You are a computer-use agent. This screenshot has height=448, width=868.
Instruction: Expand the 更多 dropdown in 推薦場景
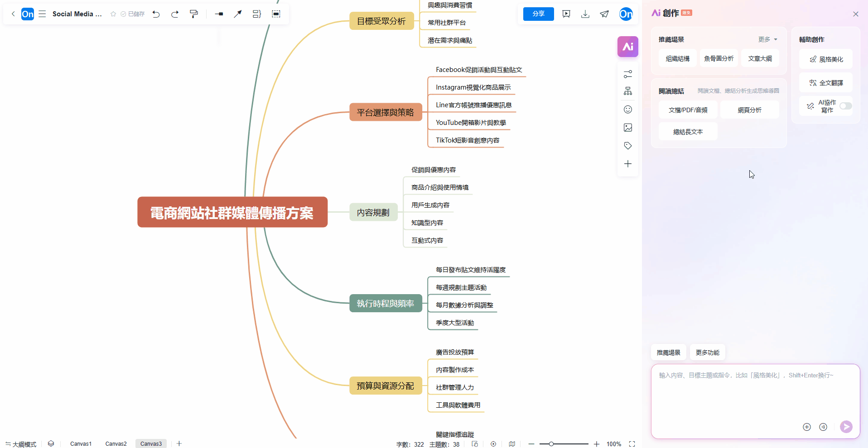768,39
